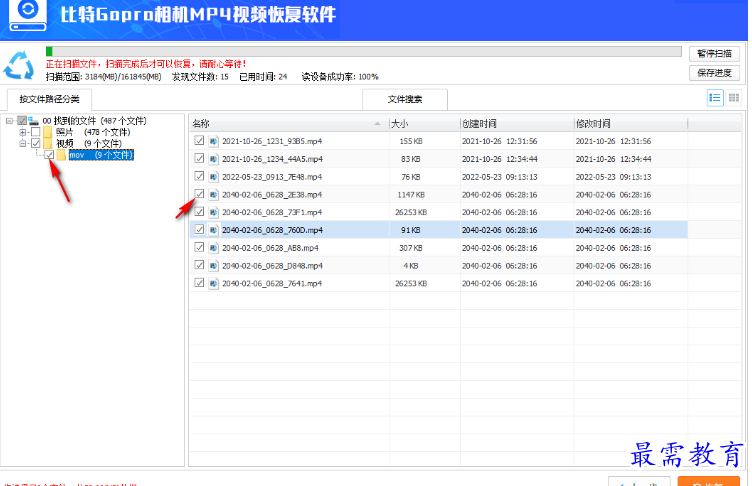Toggle checkbox for 2040-02-06_0628_73F1.mp4

coord(200,212)
